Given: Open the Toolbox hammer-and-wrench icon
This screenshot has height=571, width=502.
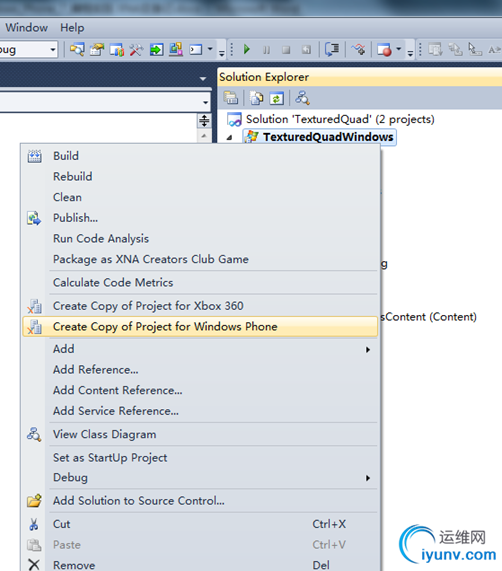Looking at the screenshot, I should click(136, 49).
